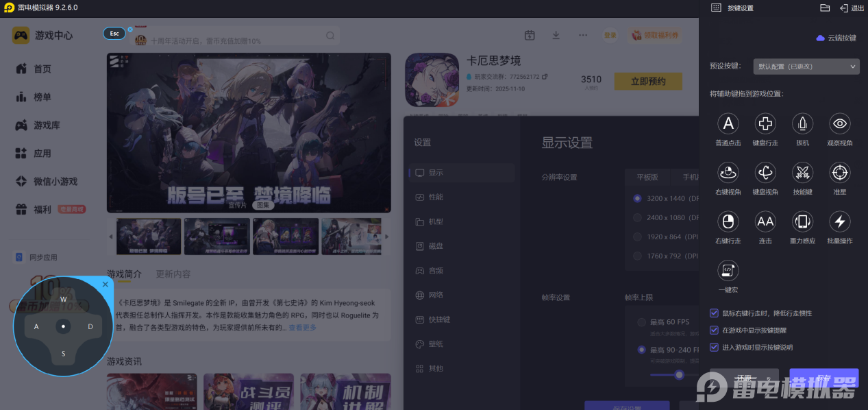Select the 技能键 crossed-swords skill icon
The width and height of the screenshot is (868, 410).
pos(802,172)
